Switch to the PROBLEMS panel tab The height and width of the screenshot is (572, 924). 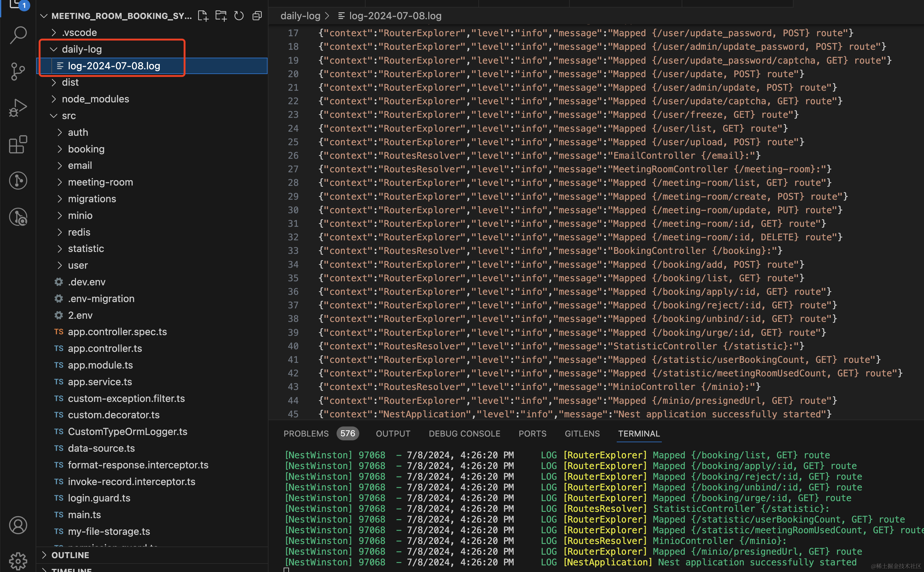[x=306, y=433]
